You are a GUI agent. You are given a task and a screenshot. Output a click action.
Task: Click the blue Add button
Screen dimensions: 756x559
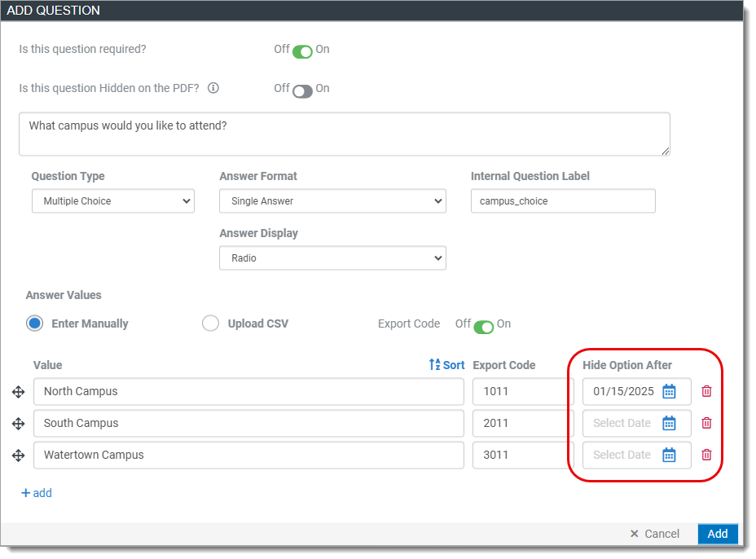(718, 534)
